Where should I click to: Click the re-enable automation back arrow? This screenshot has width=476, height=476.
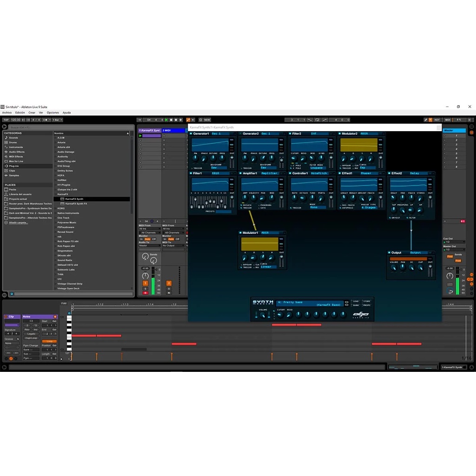pos(193,120)
